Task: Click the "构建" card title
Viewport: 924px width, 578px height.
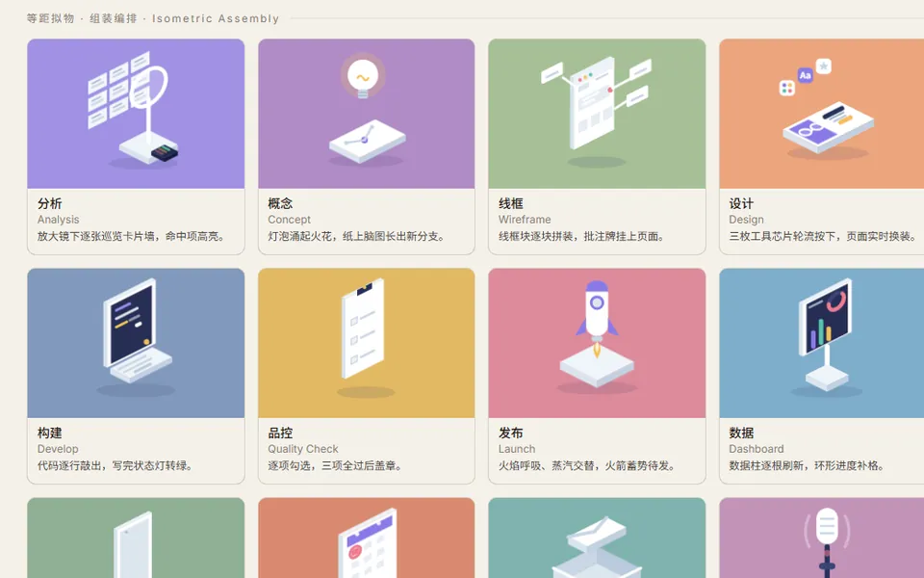Action: 49,433
